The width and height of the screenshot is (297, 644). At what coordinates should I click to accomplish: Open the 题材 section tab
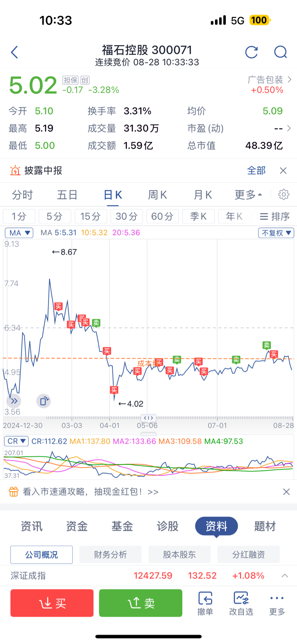pyautogui.click(x=265, y=526)
